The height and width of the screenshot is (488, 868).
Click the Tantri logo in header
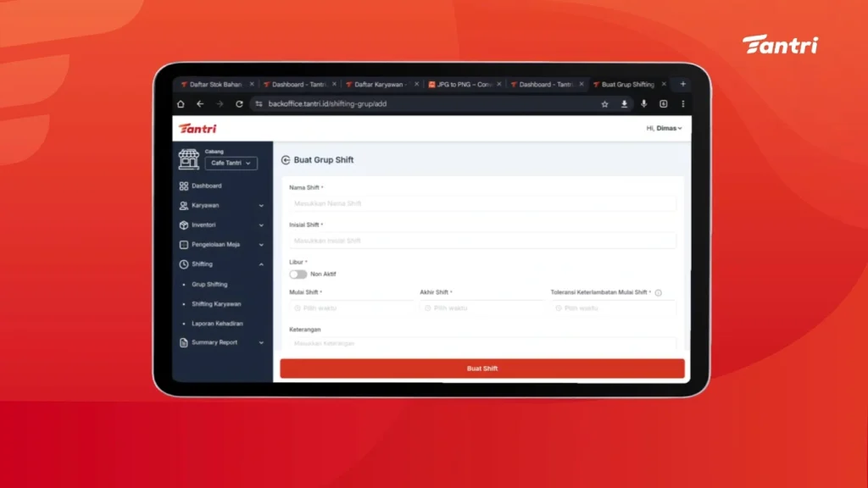tap(198, 129)
